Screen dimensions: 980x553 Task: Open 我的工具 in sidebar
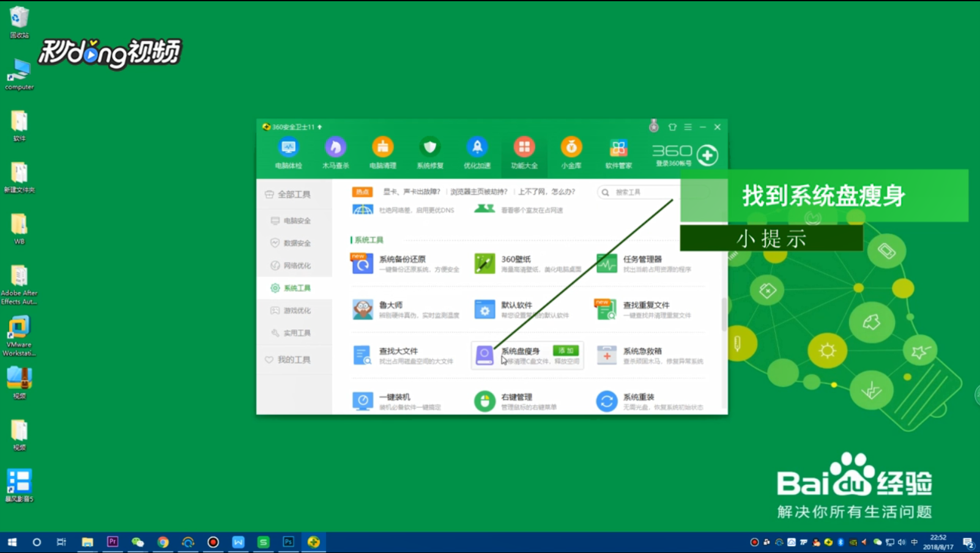294,360
